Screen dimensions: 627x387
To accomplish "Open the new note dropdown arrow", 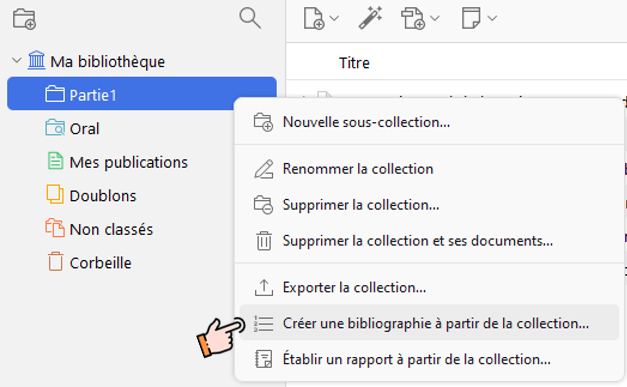I will click(492, 18).
